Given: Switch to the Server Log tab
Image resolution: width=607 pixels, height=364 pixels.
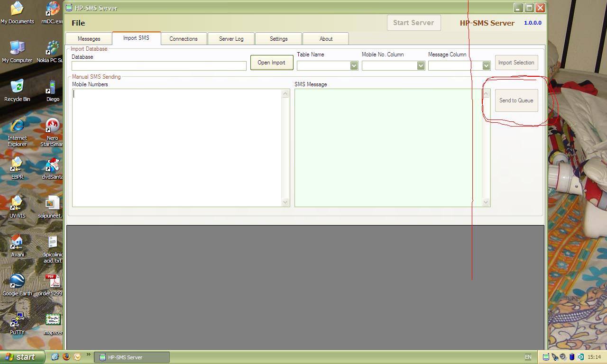Looking at the screenshot, I should [x=231, y=39].
